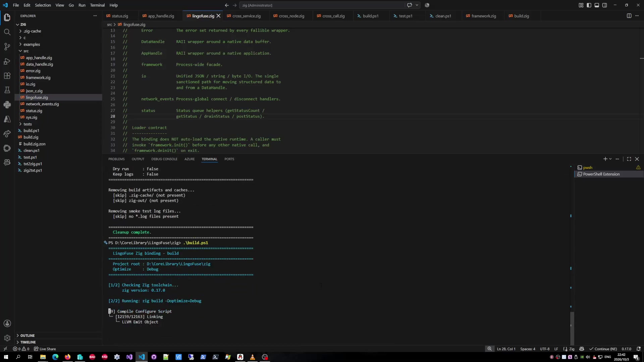Add a new terminal with plus icon
The image size is (644, 362).
[605, 159]
